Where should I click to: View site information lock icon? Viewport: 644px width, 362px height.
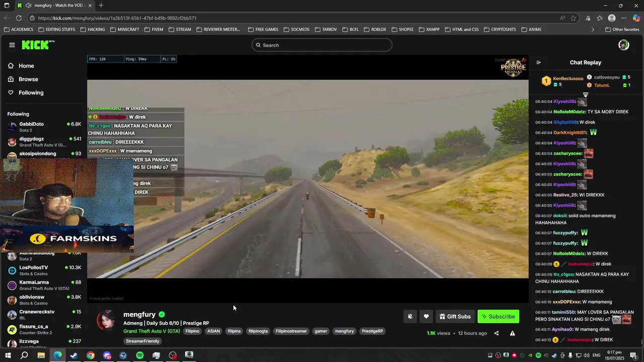(x=32, y=18)
